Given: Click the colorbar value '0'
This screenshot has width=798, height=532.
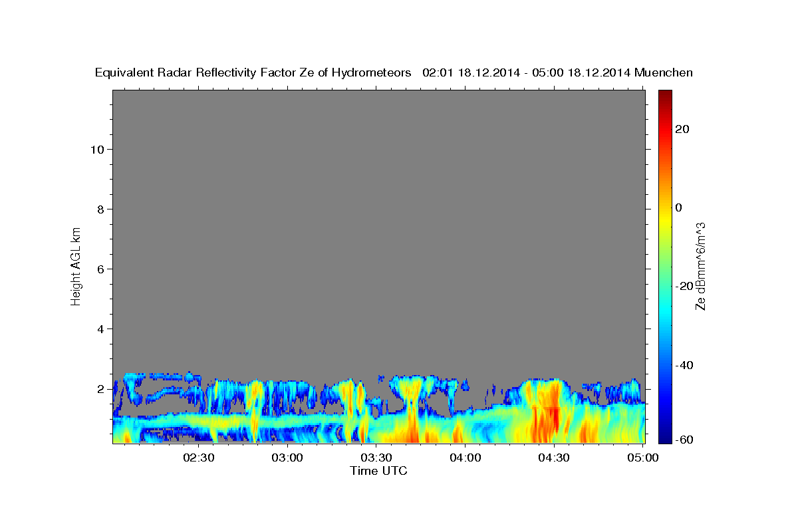Looking at the screenshot, I should [x=678, y=207].
